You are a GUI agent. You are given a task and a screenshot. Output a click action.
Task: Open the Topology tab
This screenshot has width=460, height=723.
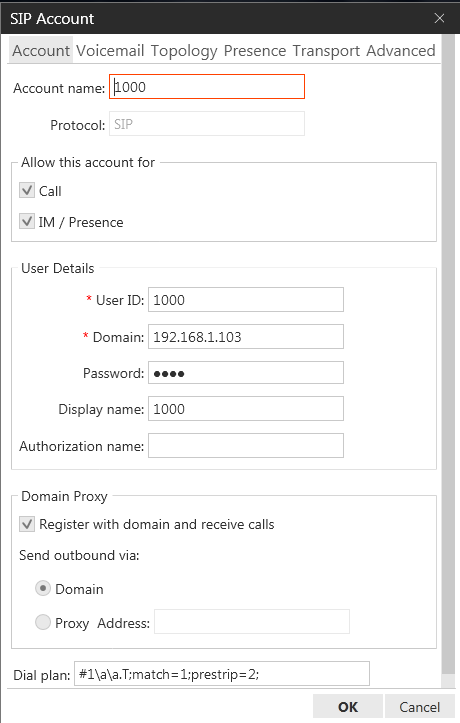[184, 50]
